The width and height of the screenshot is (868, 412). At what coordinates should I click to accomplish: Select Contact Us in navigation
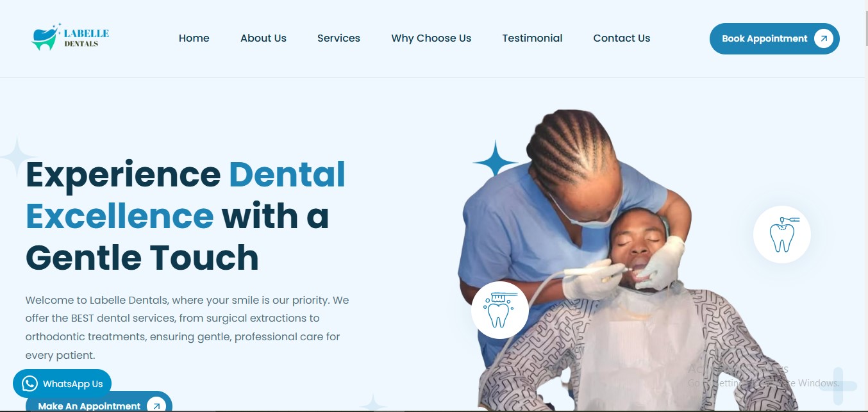(622, 38)
